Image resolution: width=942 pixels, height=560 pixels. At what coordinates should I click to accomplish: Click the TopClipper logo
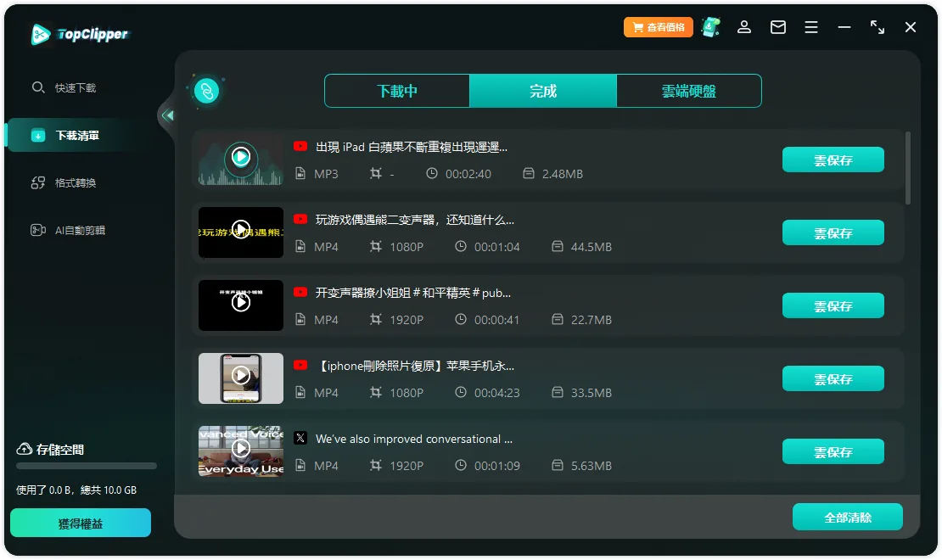click(x=80, y=34)
